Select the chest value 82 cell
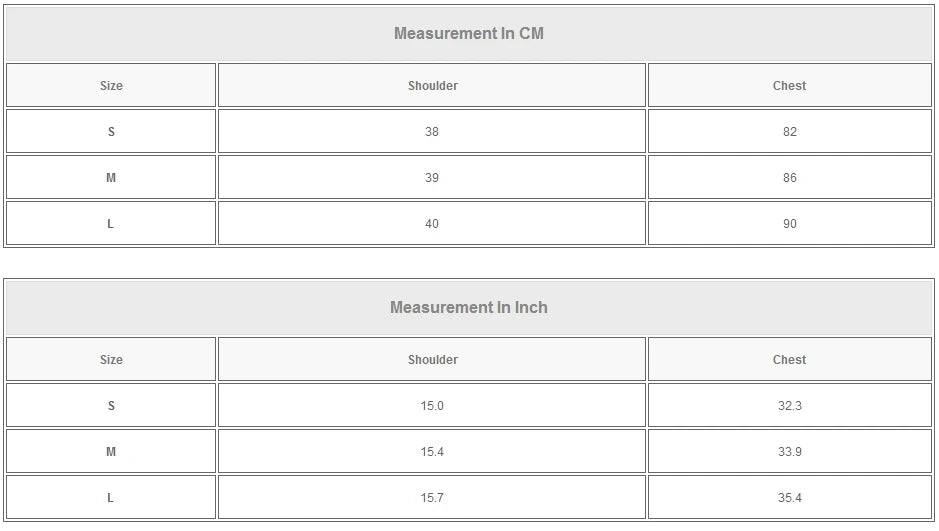The height and width of the screenshot is (531, 939). click(789, 132)
